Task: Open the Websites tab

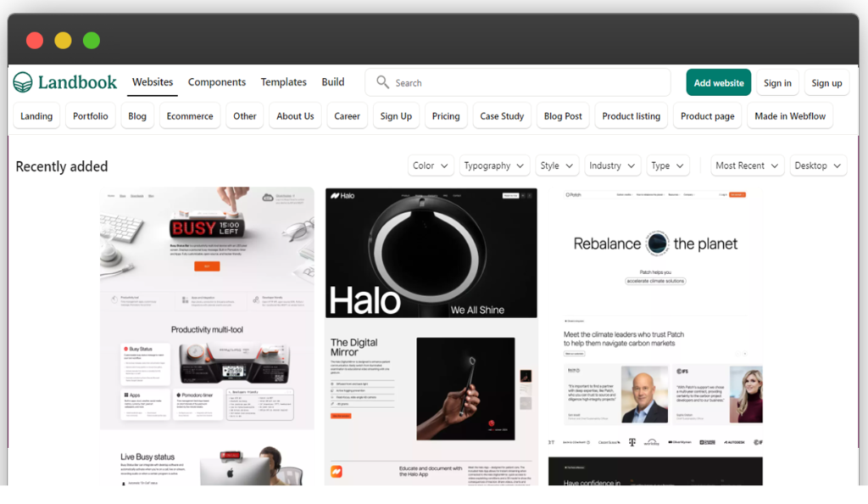Action: 153,82
